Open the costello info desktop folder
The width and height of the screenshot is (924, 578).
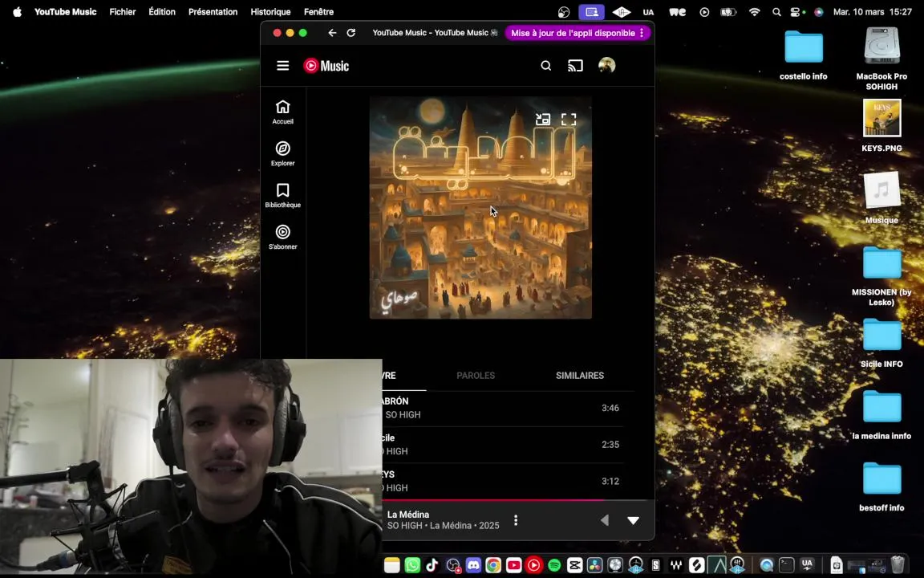(803, 55)
